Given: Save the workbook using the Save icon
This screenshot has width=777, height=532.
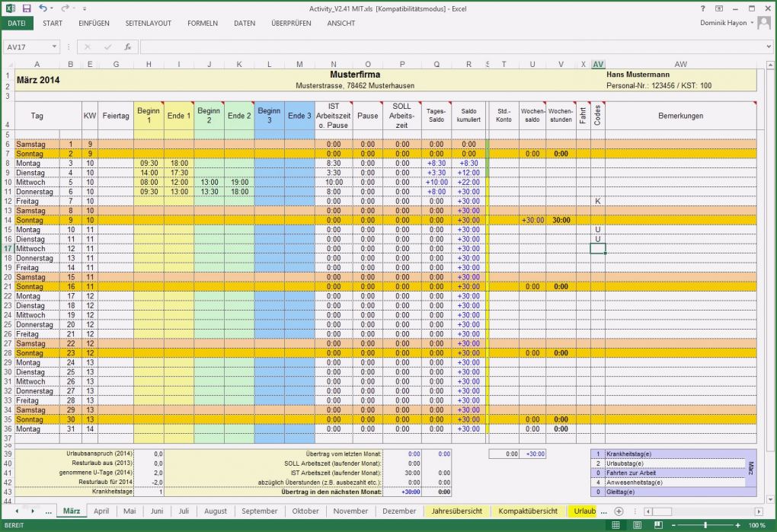Looking at the screenshot, I should click(x=27, y=8).
